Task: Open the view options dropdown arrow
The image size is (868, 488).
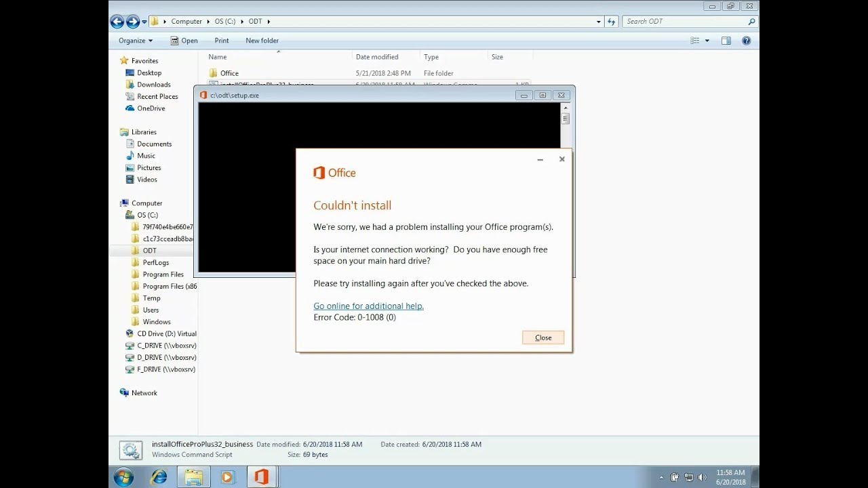Action: click(x=707, y=41)
